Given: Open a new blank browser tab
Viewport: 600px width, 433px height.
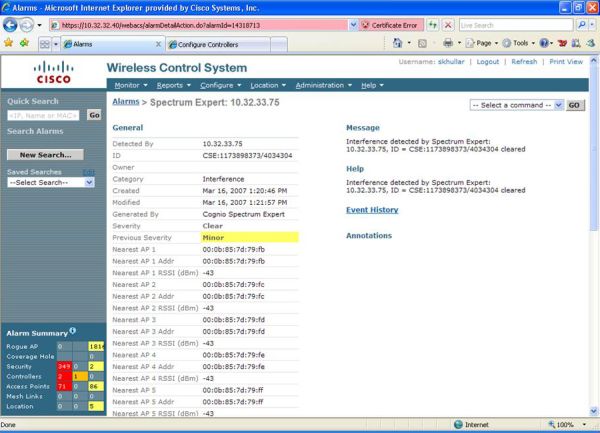Looking at the screenshot, I should click(x=279, y=44).
